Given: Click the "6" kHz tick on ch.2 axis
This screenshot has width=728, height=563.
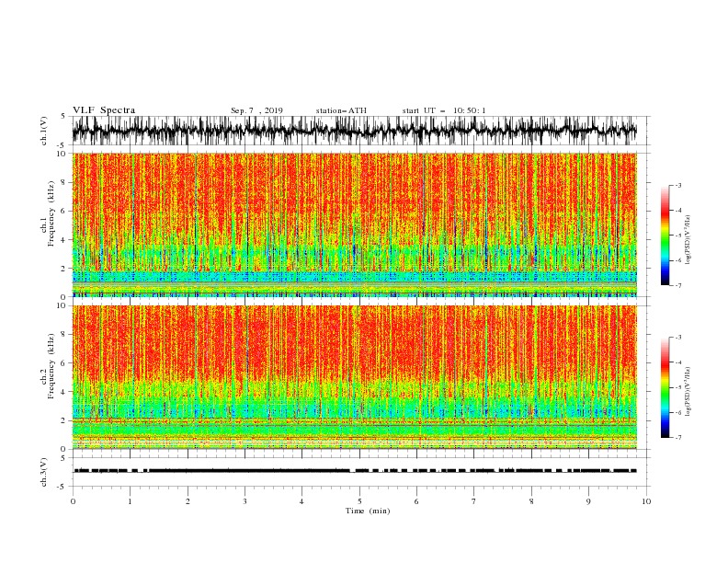Looking at the screenshot, I should tap(65, 362).
